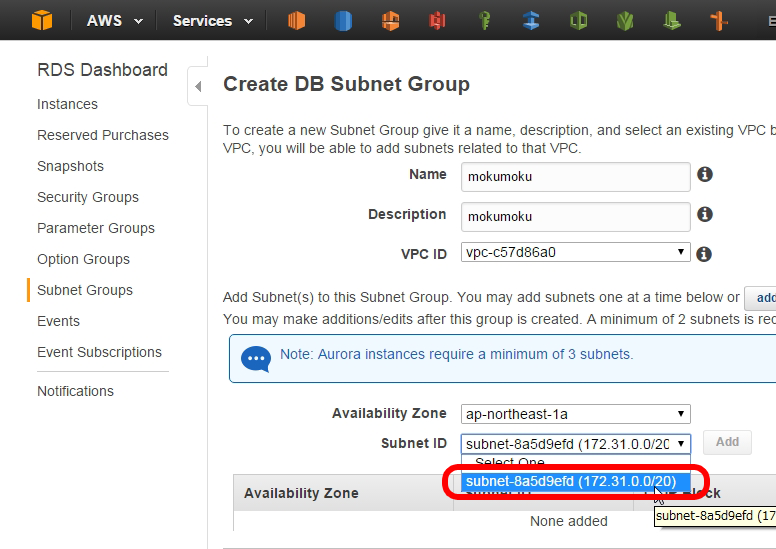776x549 pixels.
Task: Open the red S3 shortcut icon
Action: pos(437,21)
